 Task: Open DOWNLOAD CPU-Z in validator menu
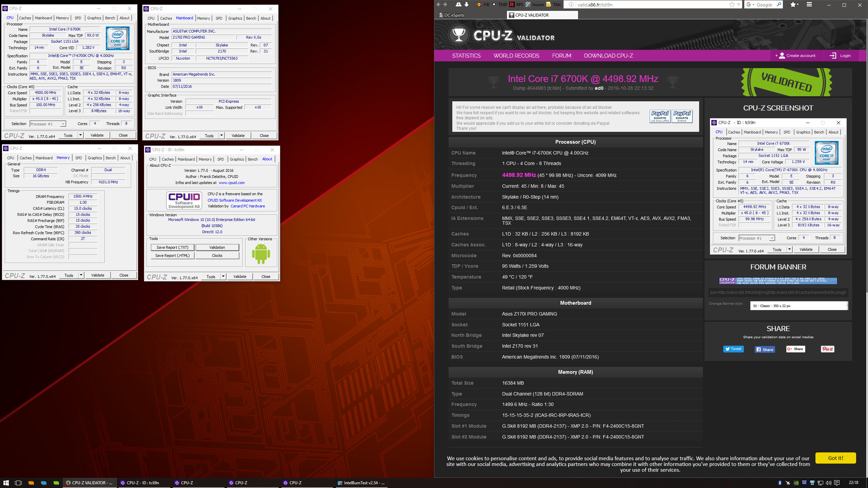[608, 56]
